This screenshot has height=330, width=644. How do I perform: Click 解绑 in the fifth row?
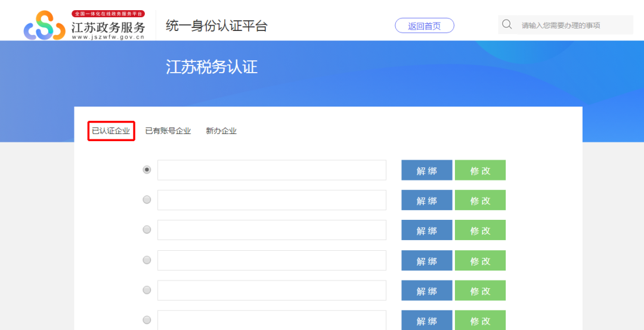pos(427,290)
